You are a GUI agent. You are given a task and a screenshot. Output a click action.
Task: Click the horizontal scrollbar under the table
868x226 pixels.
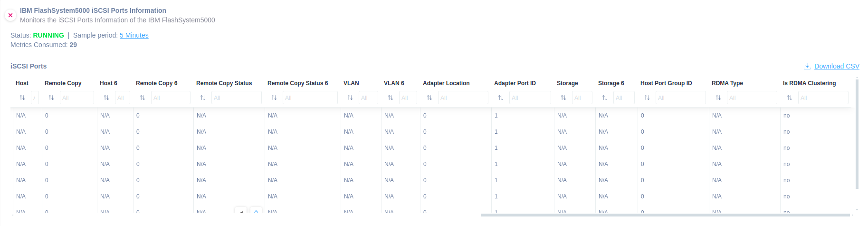pos(665,215)
